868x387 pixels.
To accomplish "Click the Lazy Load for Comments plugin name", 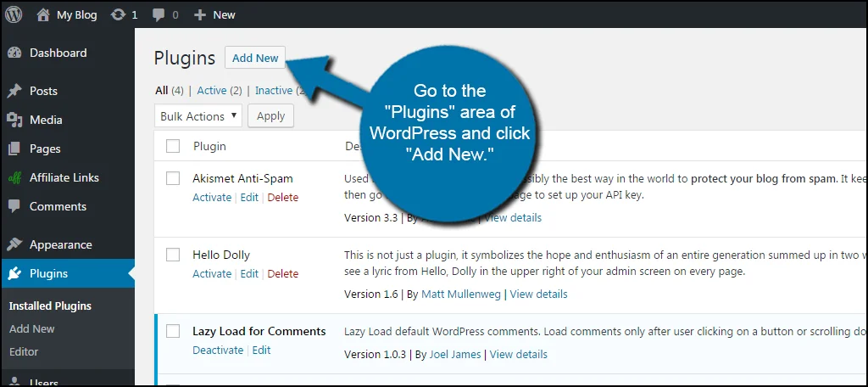I will pos(259,332).
